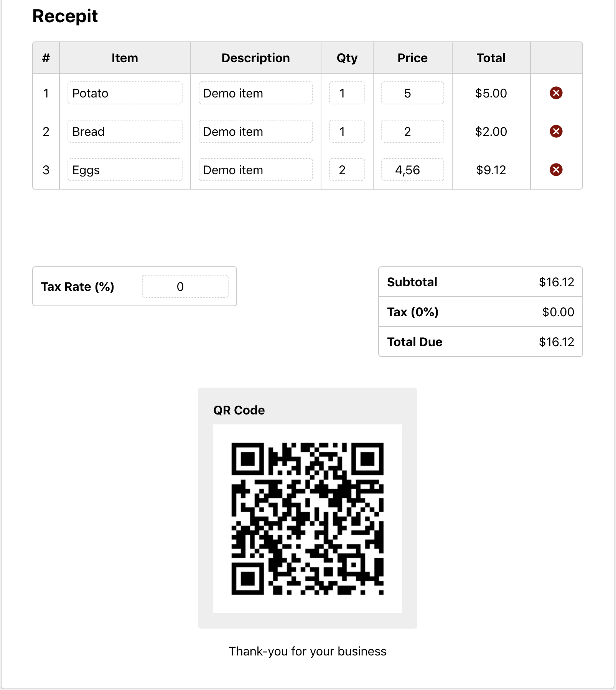
Task: Click the Tax (0%) label
Action: click(413, 312)
